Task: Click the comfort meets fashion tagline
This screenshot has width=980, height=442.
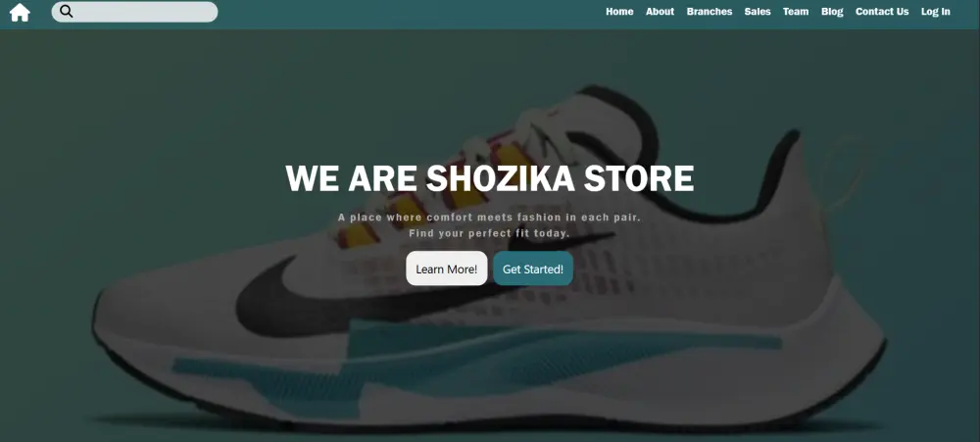Action: 489,218
